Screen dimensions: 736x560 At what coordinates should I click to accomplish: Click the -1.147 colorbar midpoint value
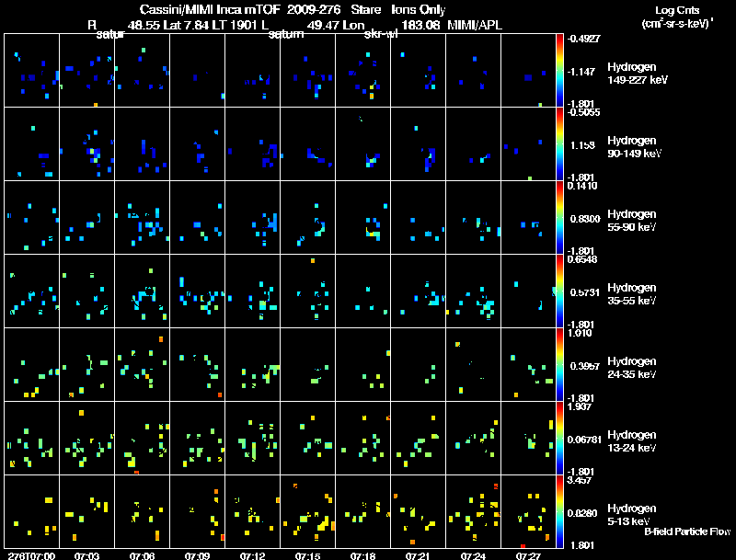(x=582, y=72)
